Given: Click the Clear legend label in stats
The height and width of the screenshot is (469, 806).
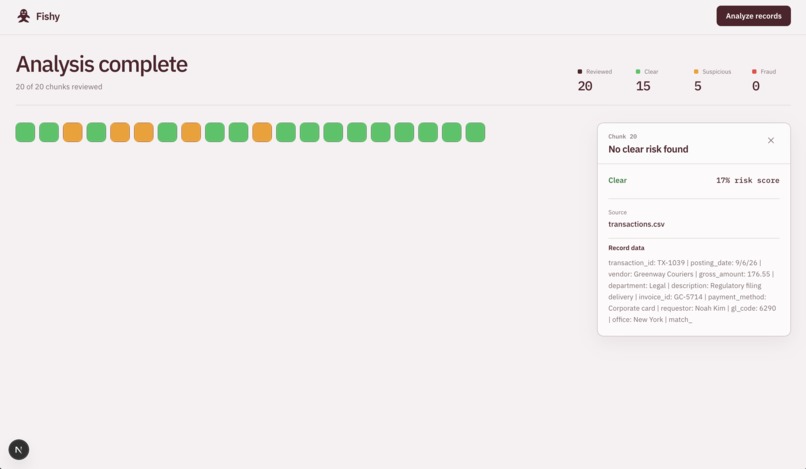Looking at the screenshot, I should coord(651,71).
